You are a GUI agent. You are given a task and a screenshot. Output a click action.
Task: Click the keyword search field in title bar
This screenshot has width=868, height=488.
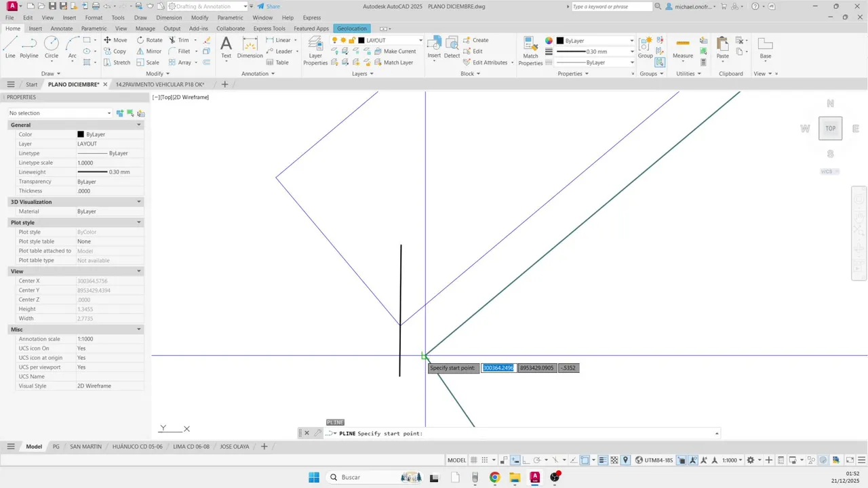coord(611,6)
